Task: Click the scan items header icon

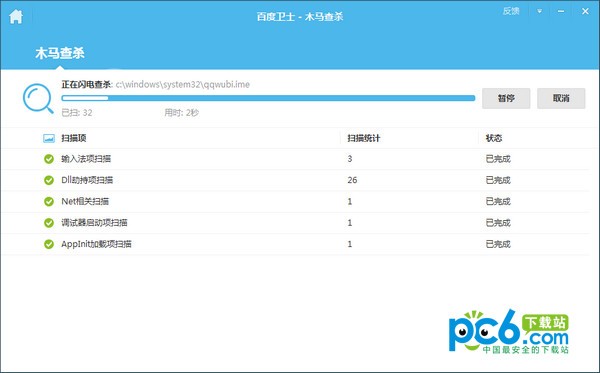Action: point(49,138)
